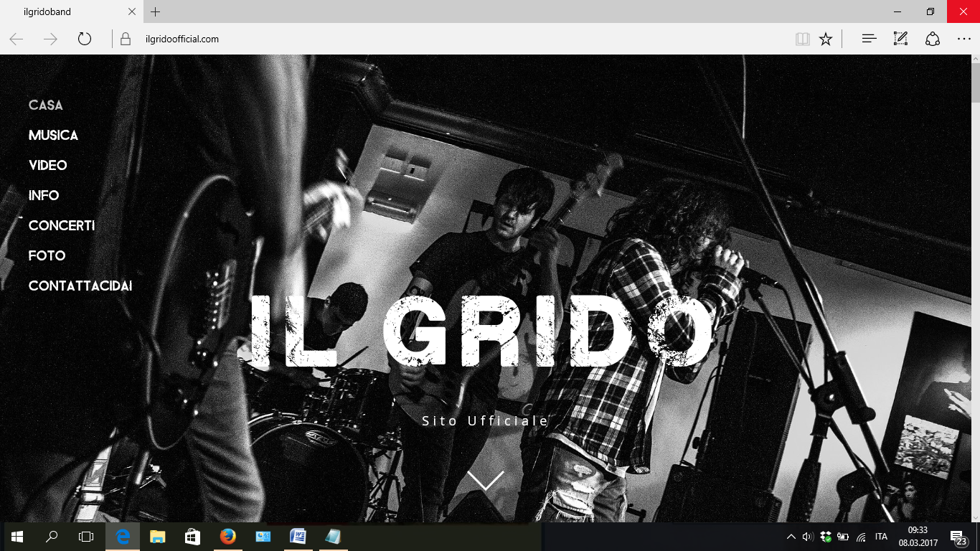Open the CONCERTI section
This screenshot has height=551, width=980.
pyautogui.click(x=62, y=225)
